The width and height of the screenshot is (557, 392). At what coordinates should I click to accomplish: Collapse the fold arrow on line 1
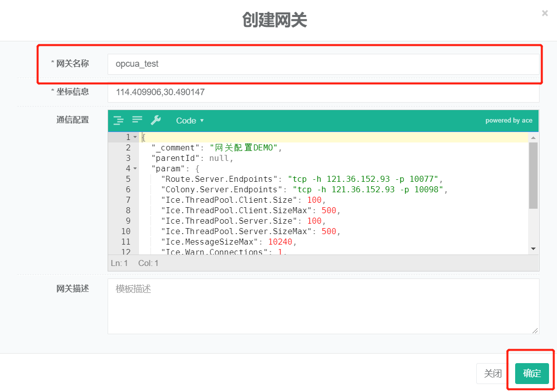[135, 137]
